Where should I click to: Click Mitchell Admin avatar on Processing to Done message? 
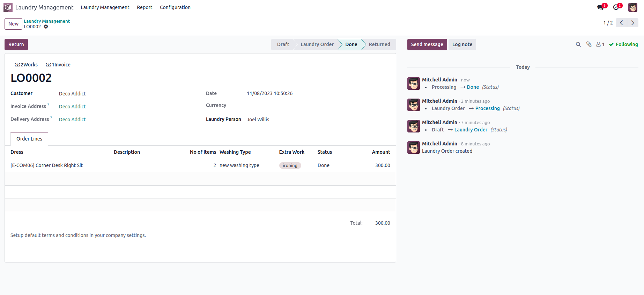[414, 84]
